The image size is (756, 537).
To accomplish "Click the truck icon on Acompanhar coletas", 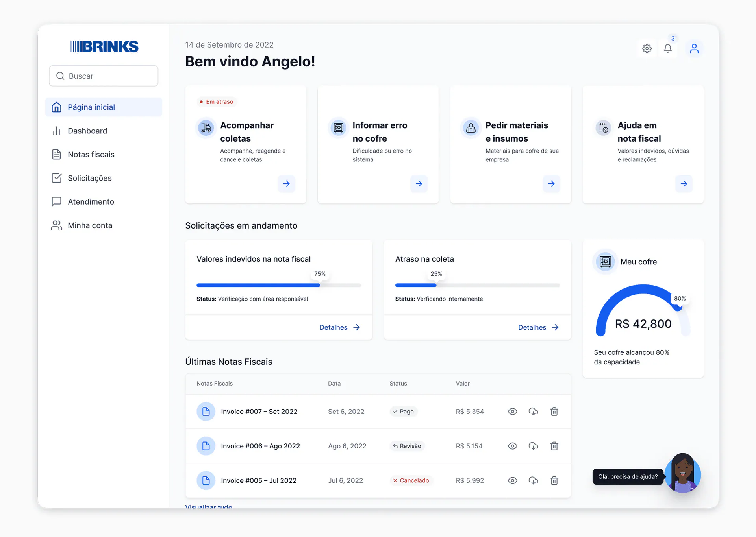I will click(x=206, y=128).
